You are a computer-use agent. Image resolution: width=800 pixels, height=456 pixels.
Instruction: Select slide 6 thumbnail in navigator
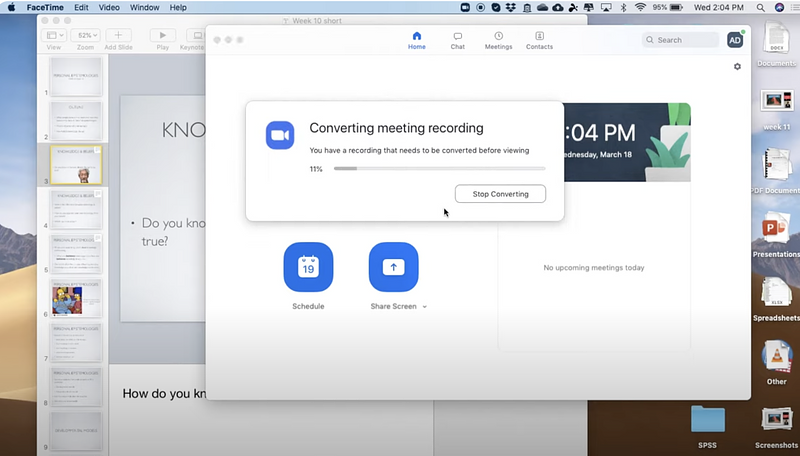coord(76,298)
